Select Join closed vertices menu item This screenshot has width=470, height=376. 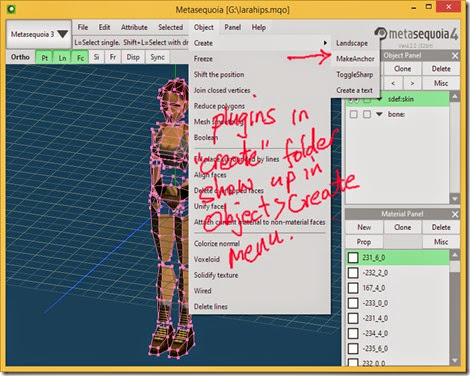tap(260, 90)
